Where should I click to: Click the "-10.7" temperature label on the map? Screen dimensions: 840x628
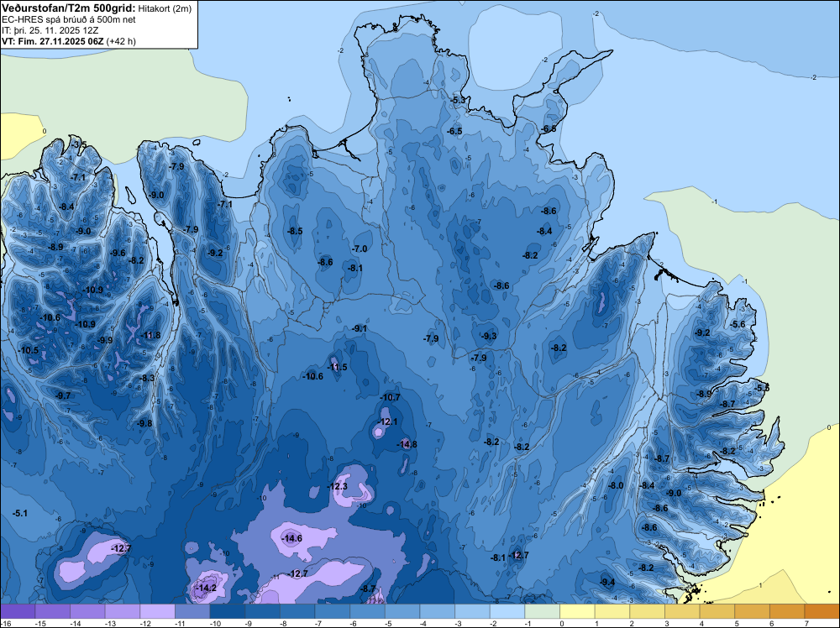click(x=390, y=397)
